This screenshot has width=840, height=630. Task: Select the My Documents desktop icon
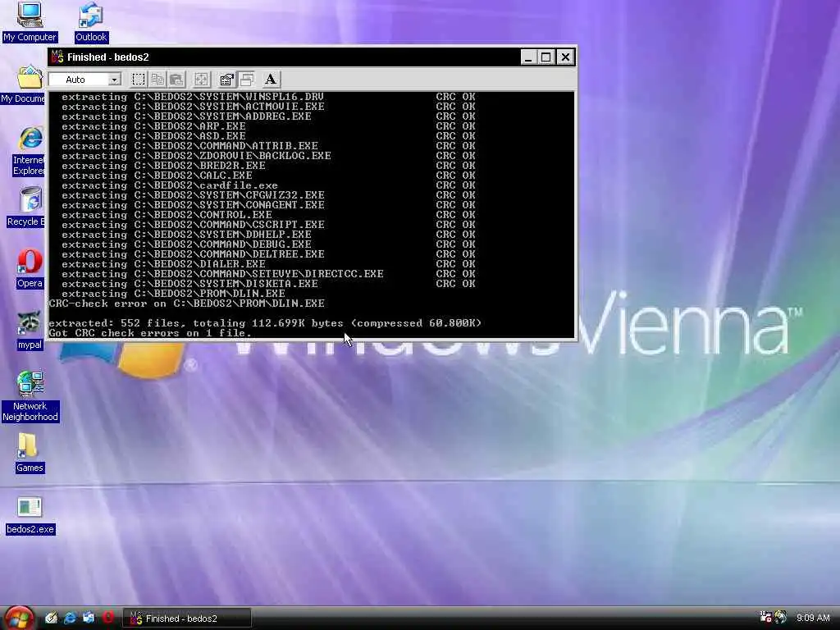[24, 84]
